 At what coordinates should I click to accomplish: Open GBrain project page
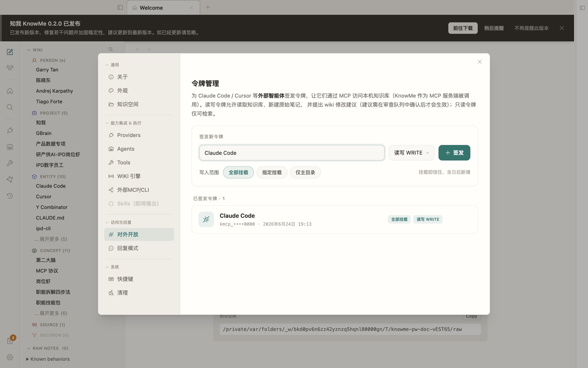coord(44,133)
